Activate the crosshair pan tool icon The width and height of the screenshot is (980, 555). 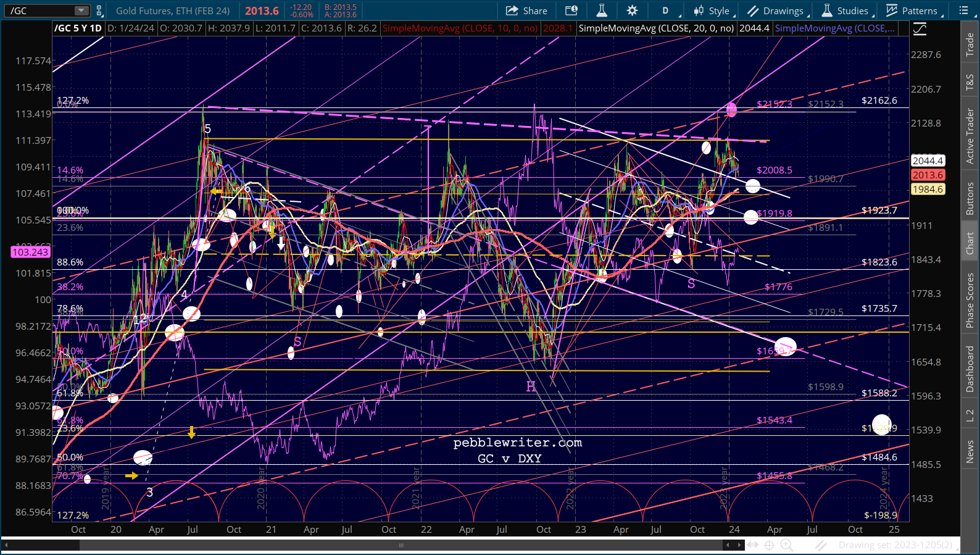pos(770,545)
